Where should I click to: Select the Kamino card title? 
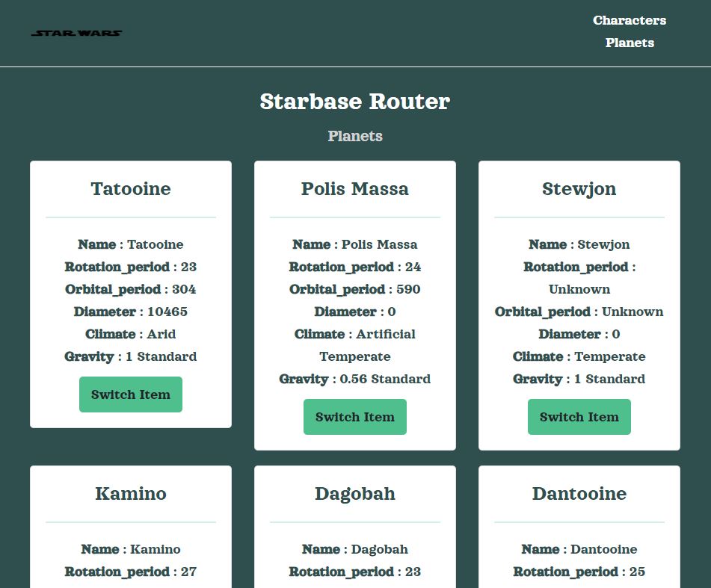point(131,494)
